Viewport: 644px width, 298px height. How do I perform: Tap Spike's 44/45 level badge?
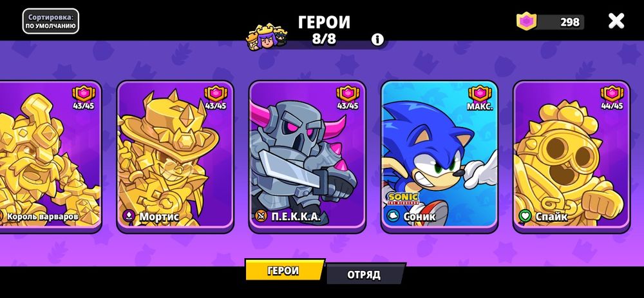pos(612,98)
